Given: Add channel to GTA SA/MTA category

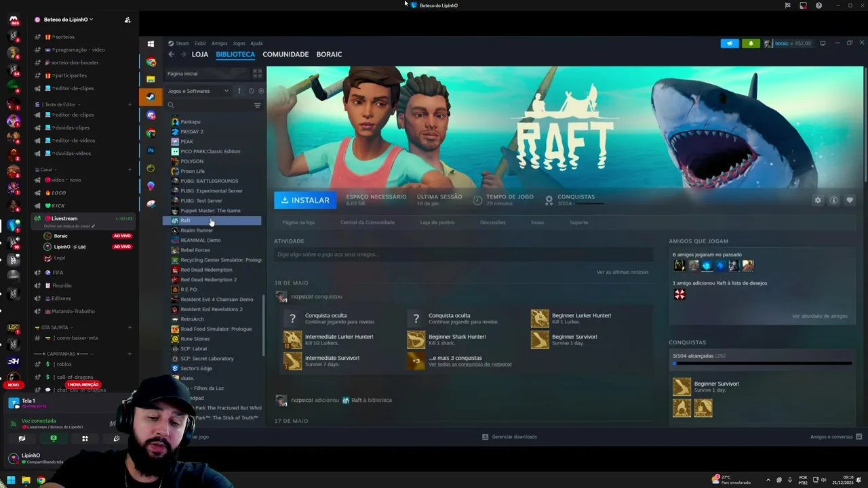Looking at the screenshot, I should 130,327.
